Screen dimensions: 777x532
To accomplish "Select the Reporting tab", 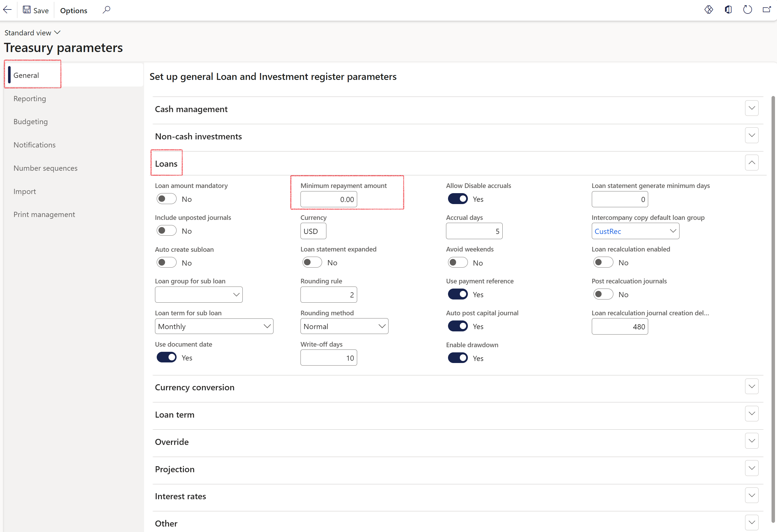I will pos(30,99).
